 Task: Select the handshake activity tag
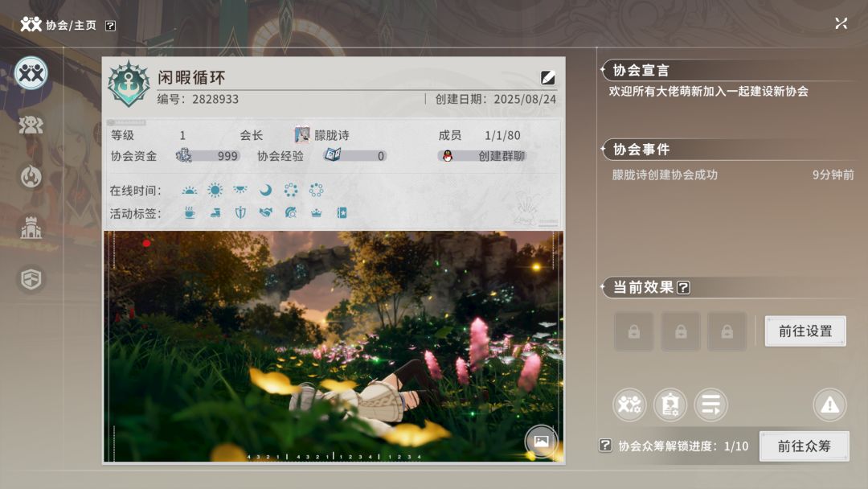click(x=266, y=213)
